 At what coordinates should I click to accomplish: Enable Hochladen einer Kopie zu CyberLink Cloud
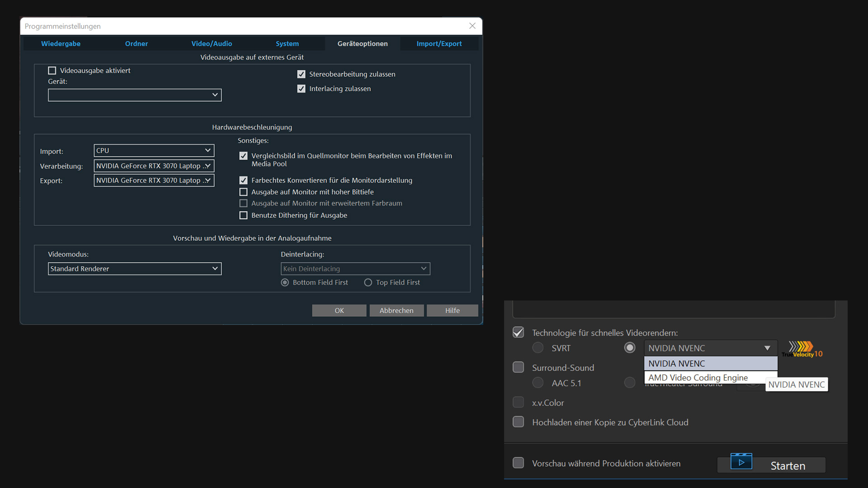point(518,422)
